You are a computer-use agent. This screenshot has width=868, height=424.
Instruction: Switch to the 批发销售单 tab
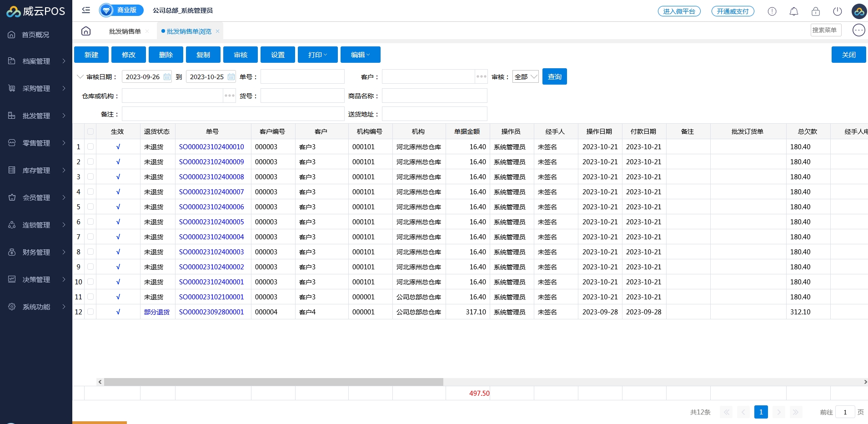[125, 31]
